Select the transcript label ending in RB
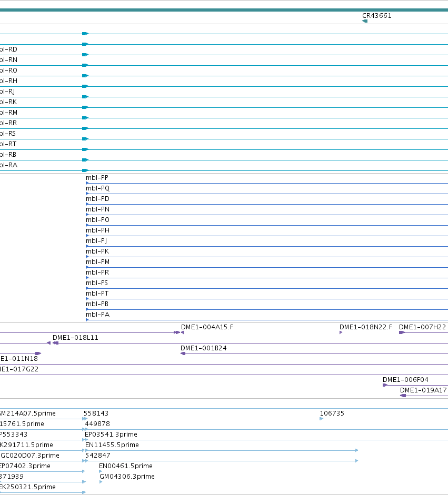The width and height of the screenshot is (448, 495). [x=8, y=154]
